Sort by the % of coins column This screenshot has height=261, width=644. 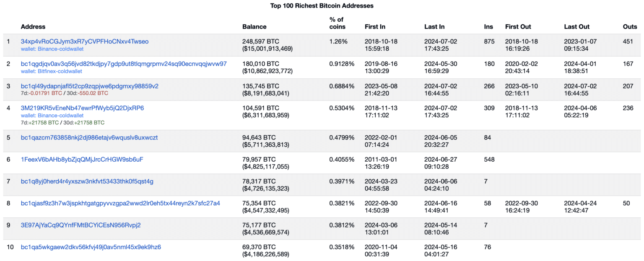(x=335, y=23)
